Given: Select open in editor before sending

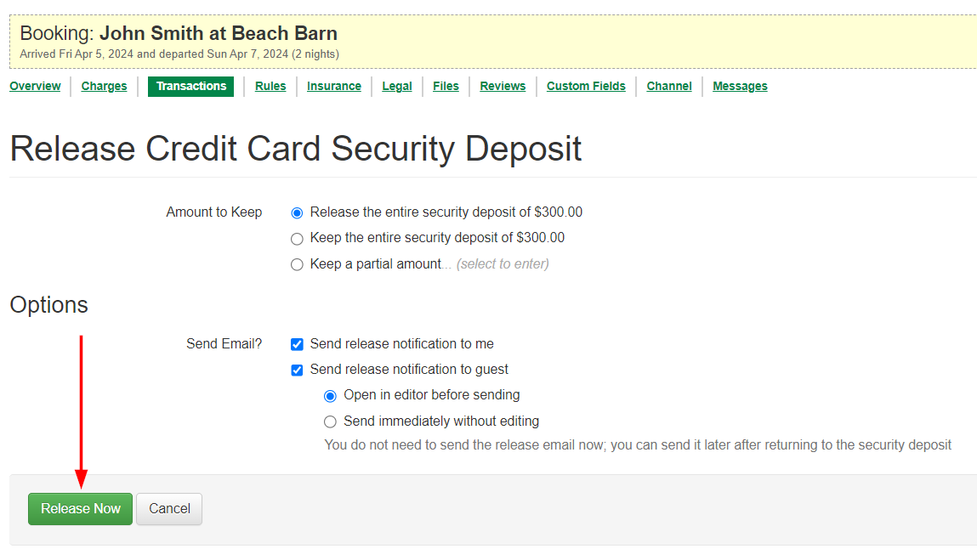Looking at the screenshot, I should click(331, 396).
